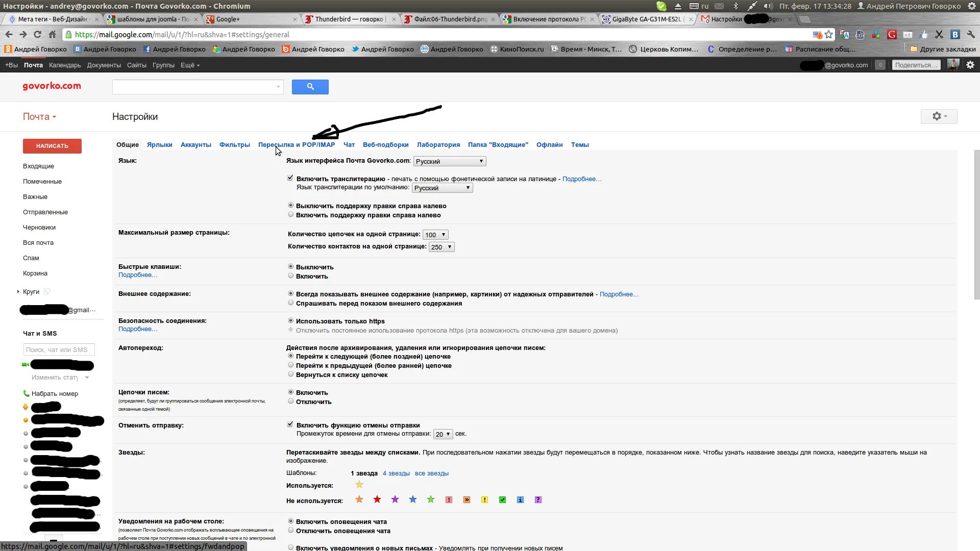980x551 pixels.
Task: Enable keyboard shortcuts radio button "Включить"
Action: pos(291,276)
